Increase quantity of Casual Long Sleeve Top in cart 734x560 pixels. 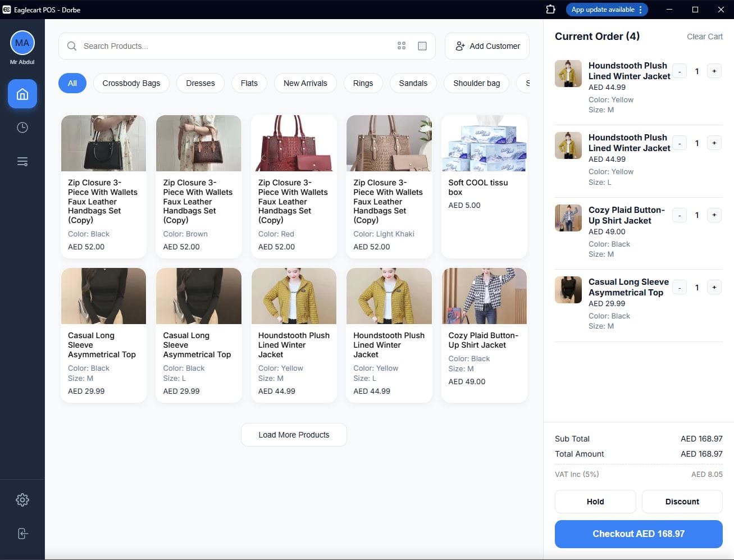tap(714, 288)
